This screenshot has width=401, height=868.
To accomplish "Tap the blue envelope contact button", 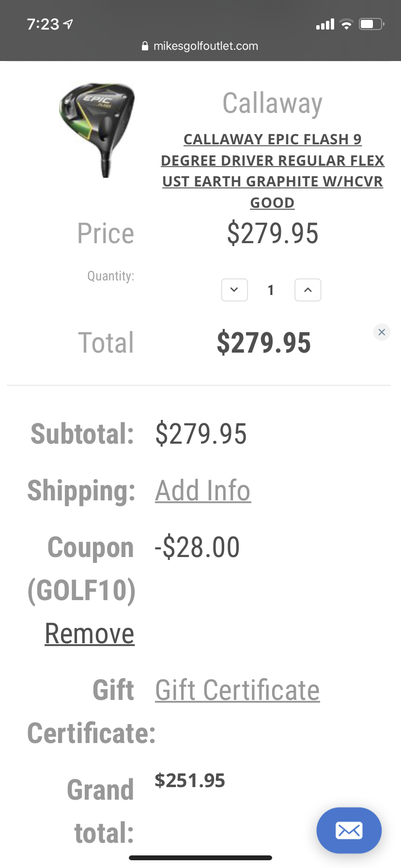I will [x=349, y=830].
